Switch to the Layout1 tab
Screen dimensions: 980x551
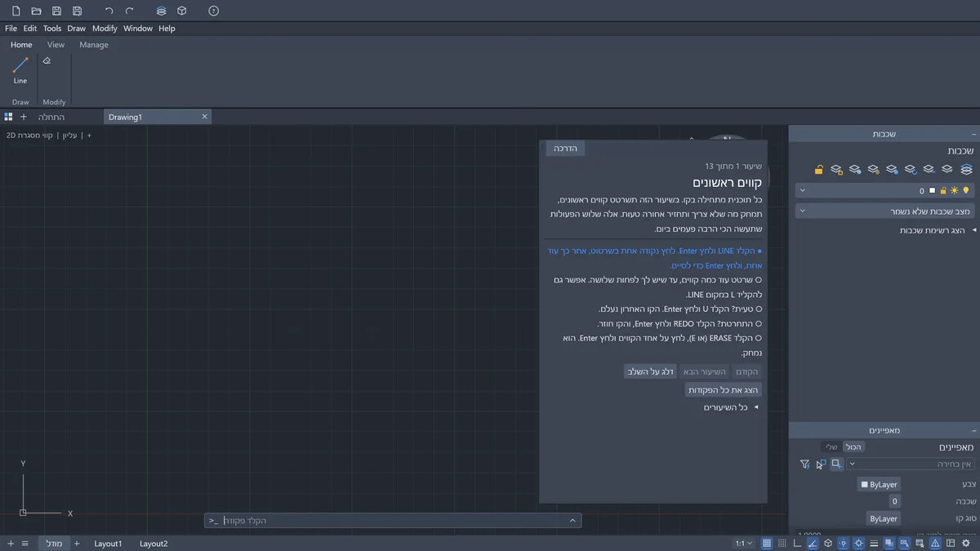(x=108, y=544)
